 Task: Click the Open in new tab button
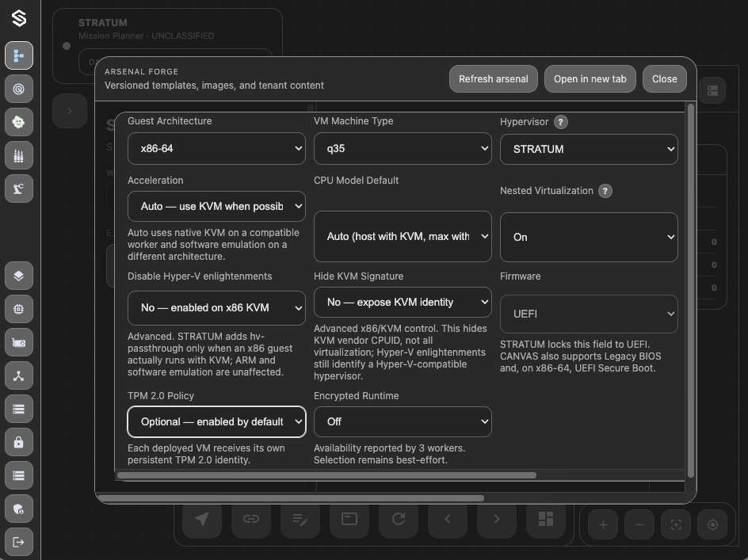click(590, 78)
